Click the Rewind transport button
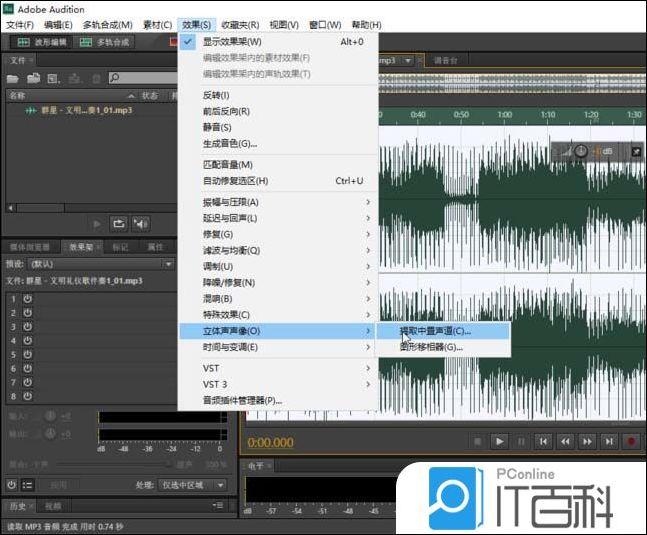647x535 pixels. click(x=565, y=441)
